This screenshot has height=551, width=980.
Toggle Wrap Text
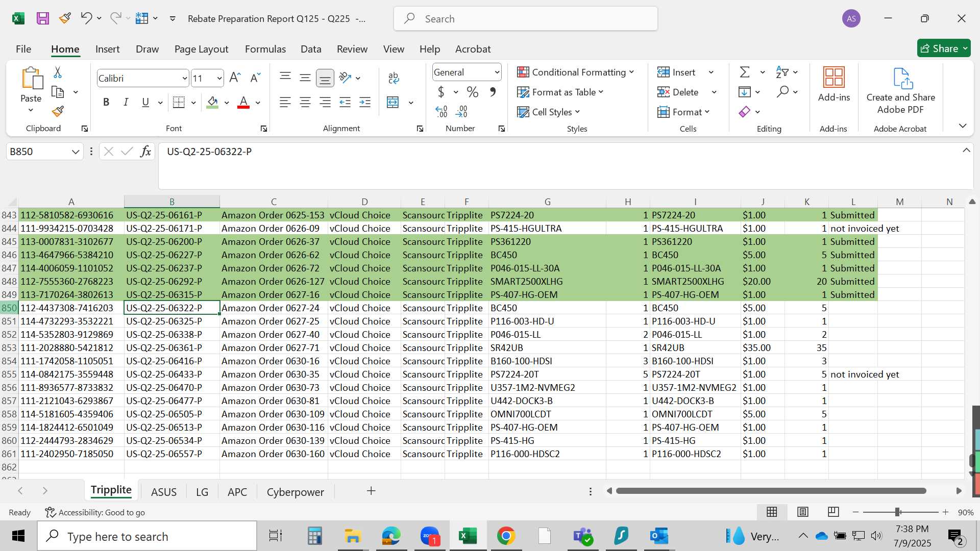click(x=394, y=78)
